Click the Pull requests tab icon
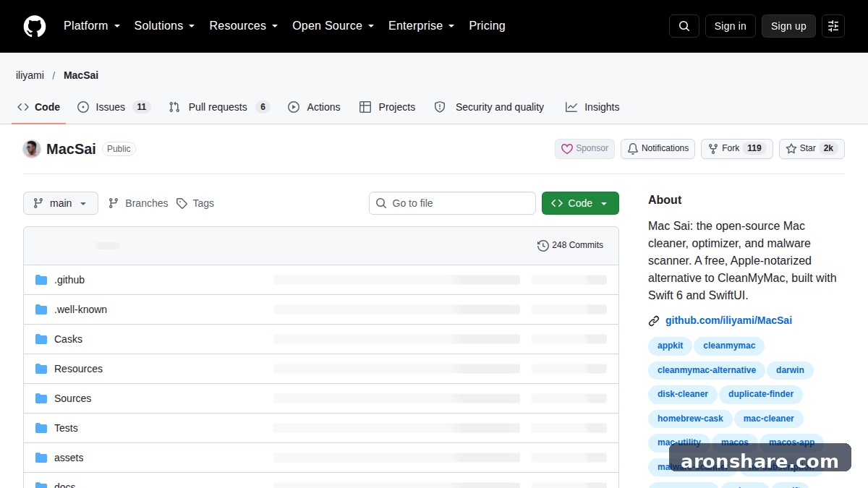The image size is (868, 488). coord(174,107)
